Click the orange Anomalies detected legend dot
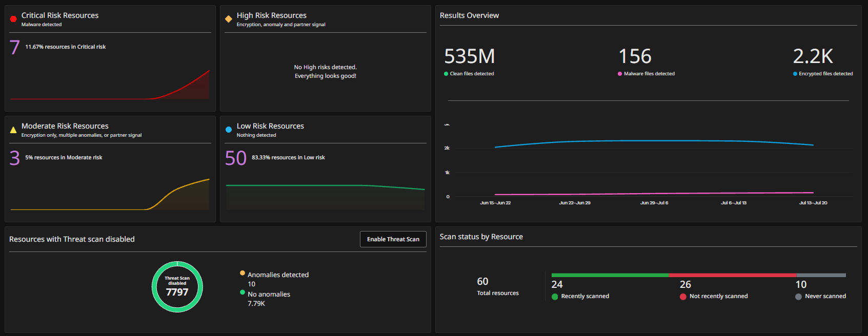Viewport: 868px width, 336px height. click(243, 273)
